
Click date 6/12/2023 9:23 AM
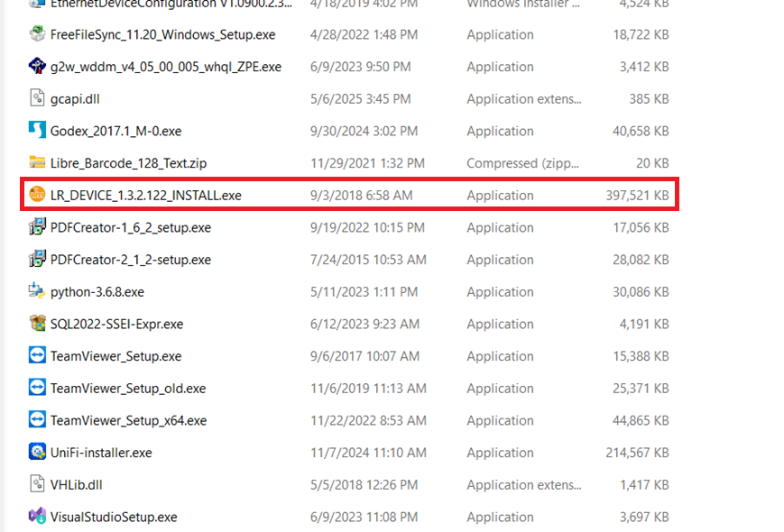coord(364,324)
